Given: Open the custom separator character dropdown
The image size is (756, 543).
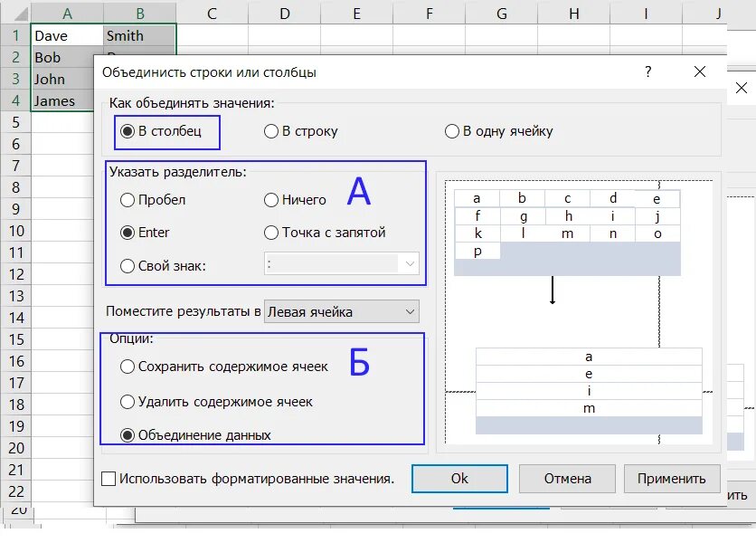Looking at the screenshot, I should (x=410, y=264).
